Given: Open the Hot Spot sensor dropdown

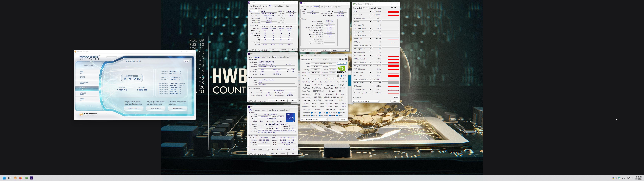Looking at the screenshot, I should (x=371, y=21).
